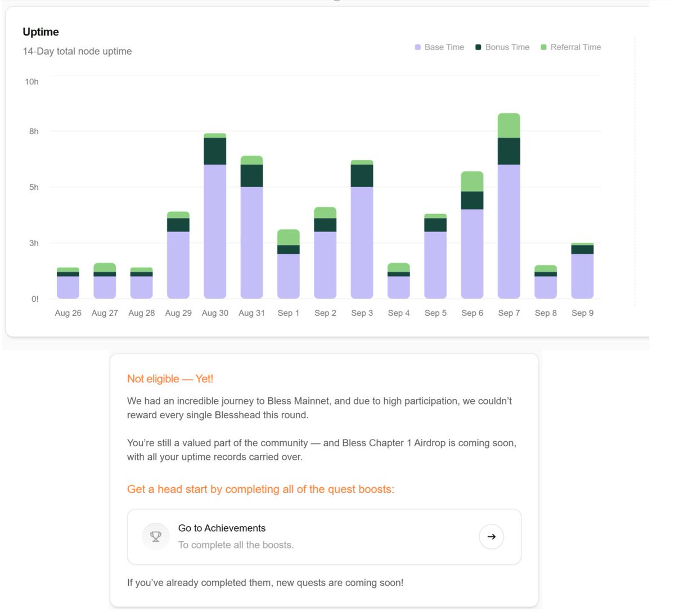Viewport: 675px width, 616px height.
Task: Click the trophy icon in Achievements card
Action: tap(156, 537)
